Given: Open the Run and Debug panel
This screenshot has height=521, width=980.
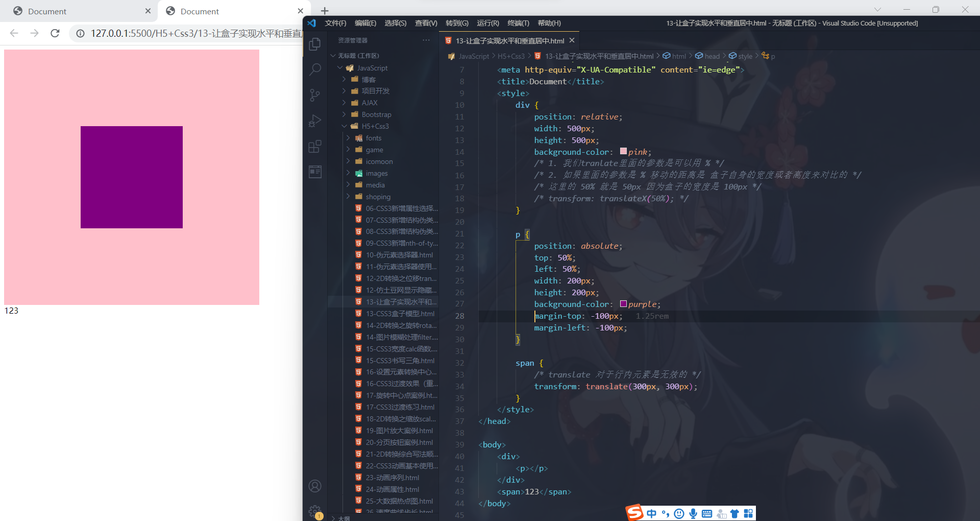Looking at the screenshot, I should pyautogui.click(x=315, y=121).
